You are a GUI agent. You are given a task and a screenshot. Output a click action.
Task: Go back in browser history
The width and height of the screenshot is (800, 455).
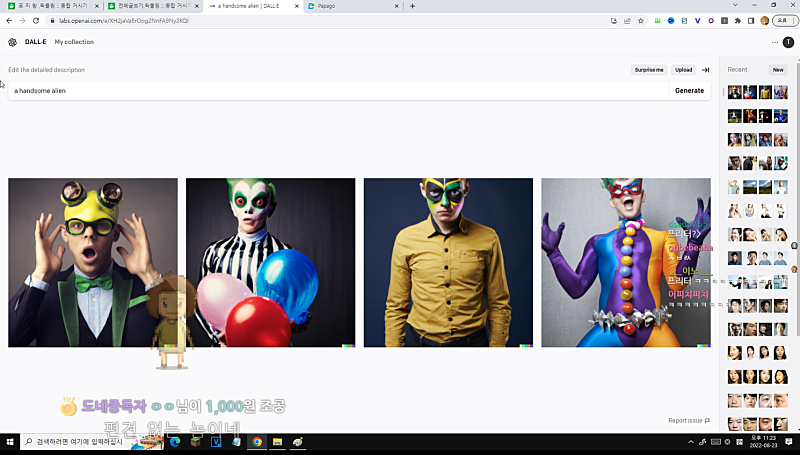point(9,21)
